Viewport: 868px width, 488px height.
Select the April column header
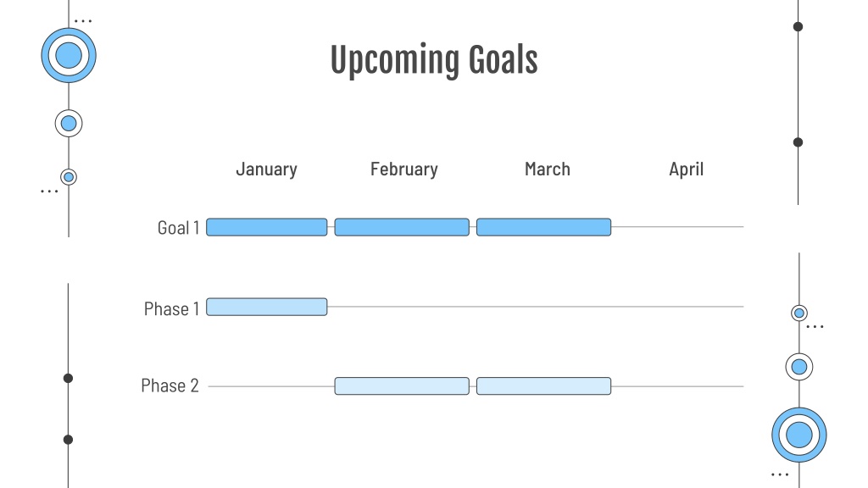687,169
